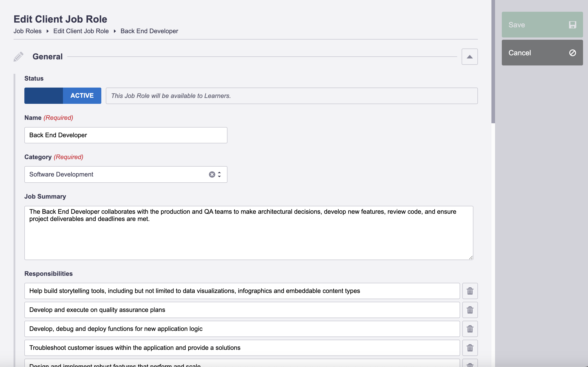Delete the troubleshoot customer issues responsibility
Viewport: 588px width, 367px height.
(x=470, y=348)
